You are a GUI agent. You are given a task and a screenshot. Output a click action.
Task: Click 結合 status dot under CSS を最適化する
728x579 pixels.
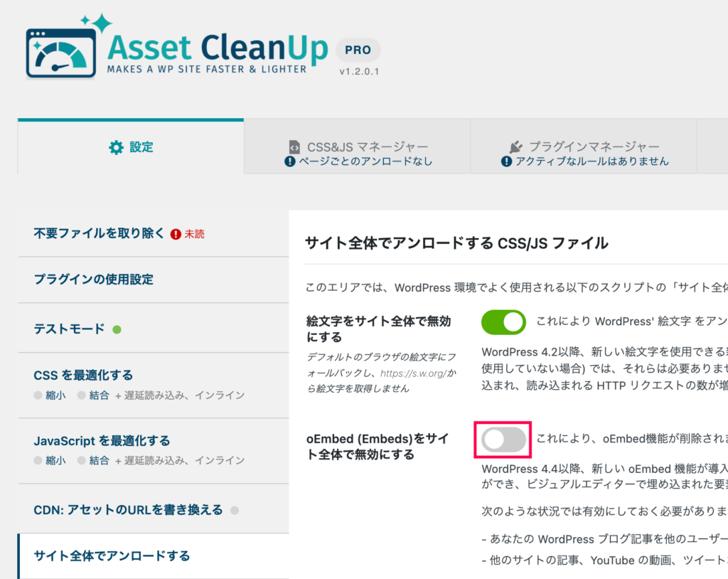(82, 395)
